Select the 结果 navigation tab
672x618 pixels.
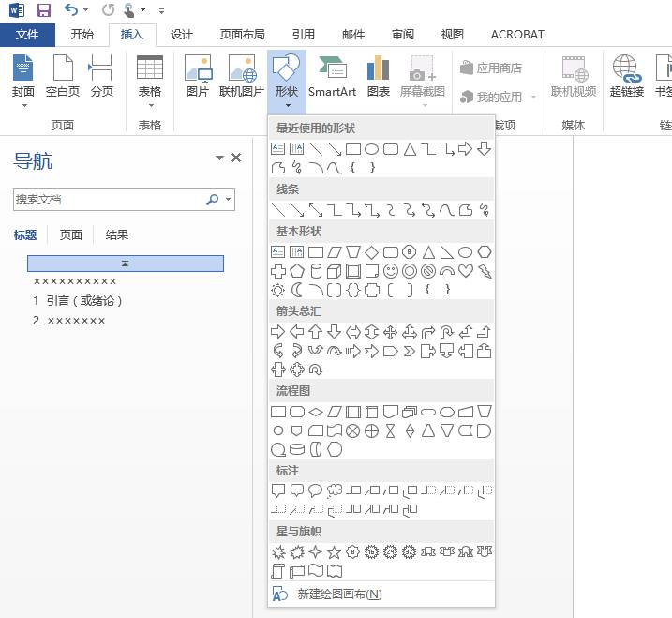pos(117,235)
